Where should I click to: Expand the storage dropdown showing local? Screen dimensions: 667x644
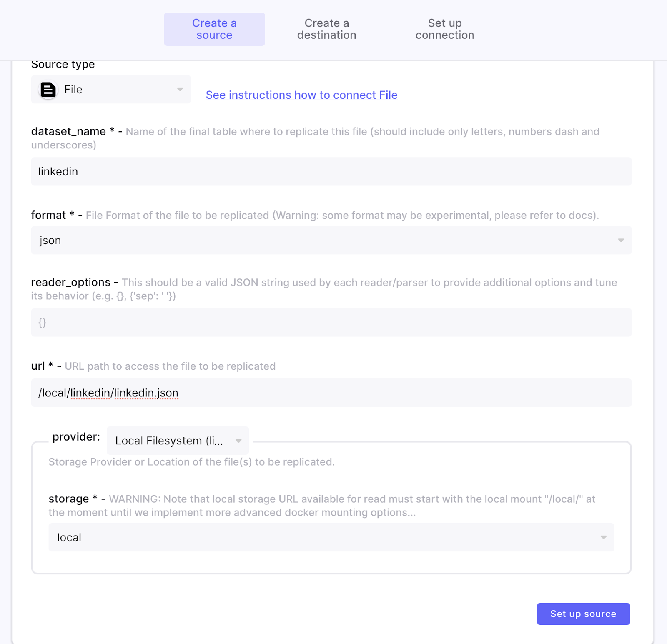[331, 537]
